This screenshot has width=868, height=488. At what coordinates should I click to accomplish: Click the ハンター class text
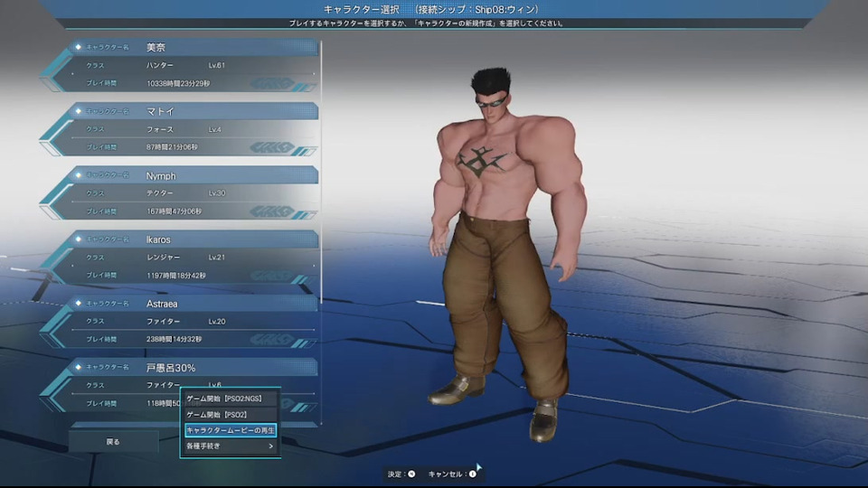pyautogui.click(x=159, y=65)
